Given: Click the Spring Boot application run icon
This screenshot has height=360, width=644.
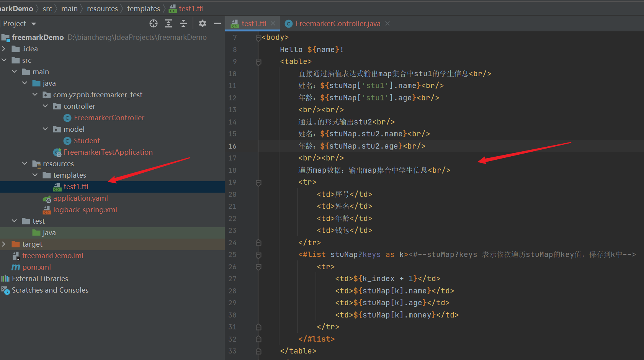Looking at the screenshot, I should [57, 152].
